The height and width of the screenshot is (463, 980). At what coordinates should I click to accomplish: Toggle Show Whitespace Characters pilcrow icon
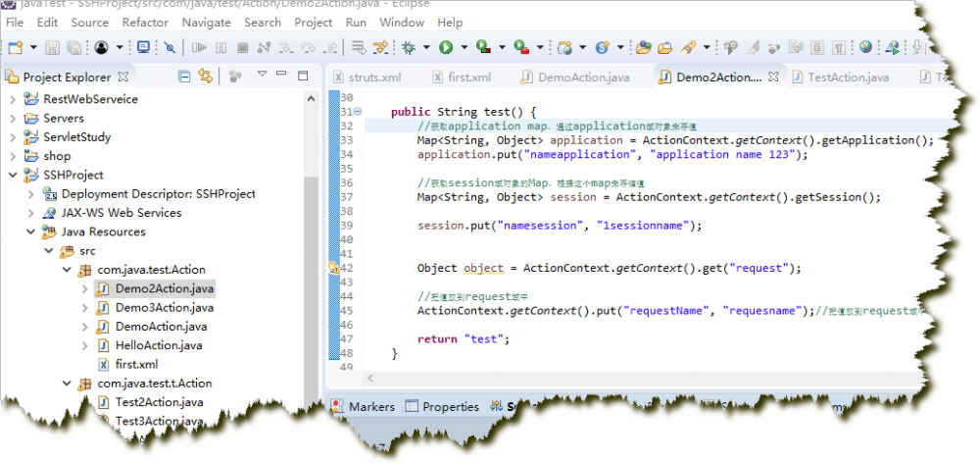pos(839,46)
